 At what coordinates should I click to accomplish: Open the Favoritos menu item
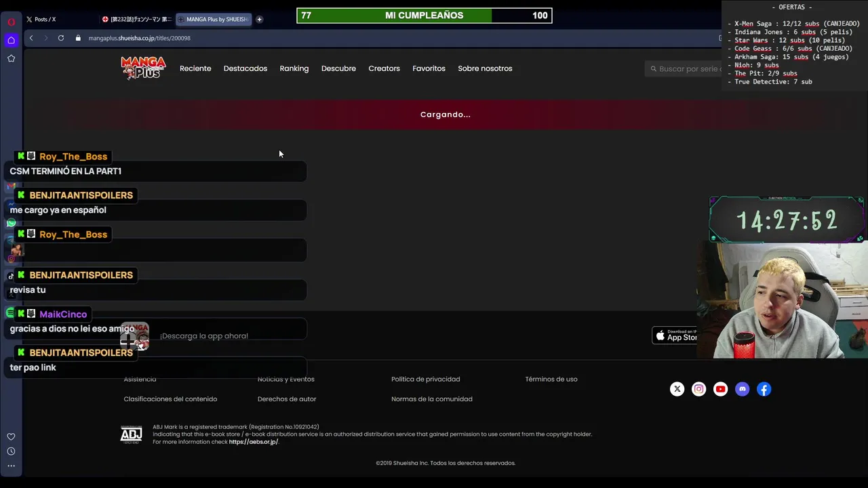pyautogui.click(x=429, y=68)
